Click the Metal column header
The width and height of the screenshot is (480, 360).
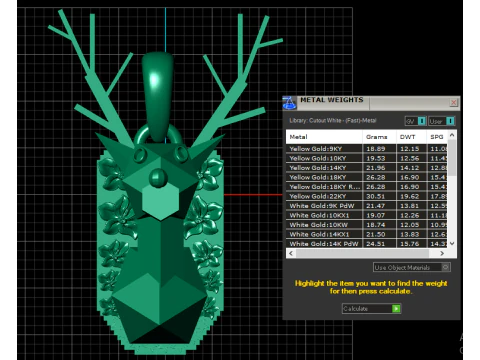pos(324,137)
